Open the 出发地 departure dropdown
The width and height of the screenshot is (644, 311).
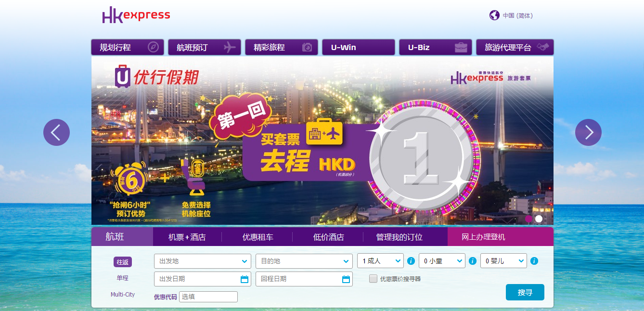tap(203, 261)
